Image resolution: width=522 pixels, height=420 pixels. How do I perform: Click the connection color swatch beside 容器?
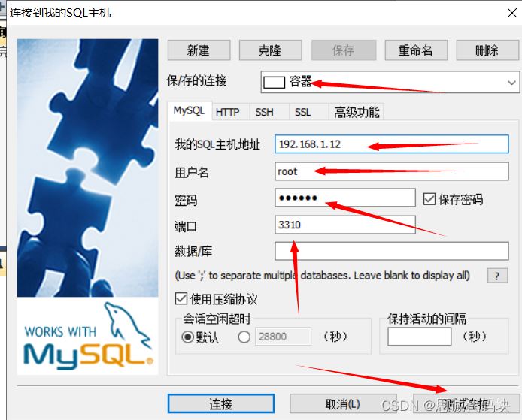(274, 82)
